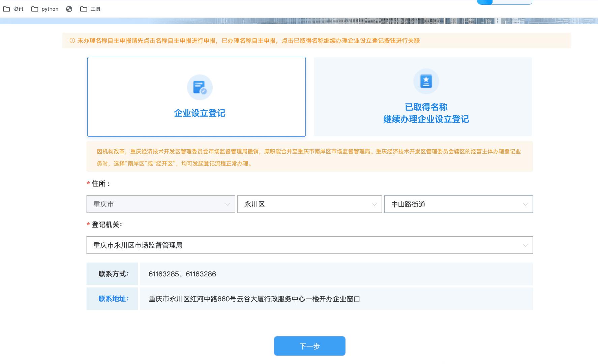598x364 pixels.
Task: Click the 机构改革 notice paragraph
Action: click(309, 157)
